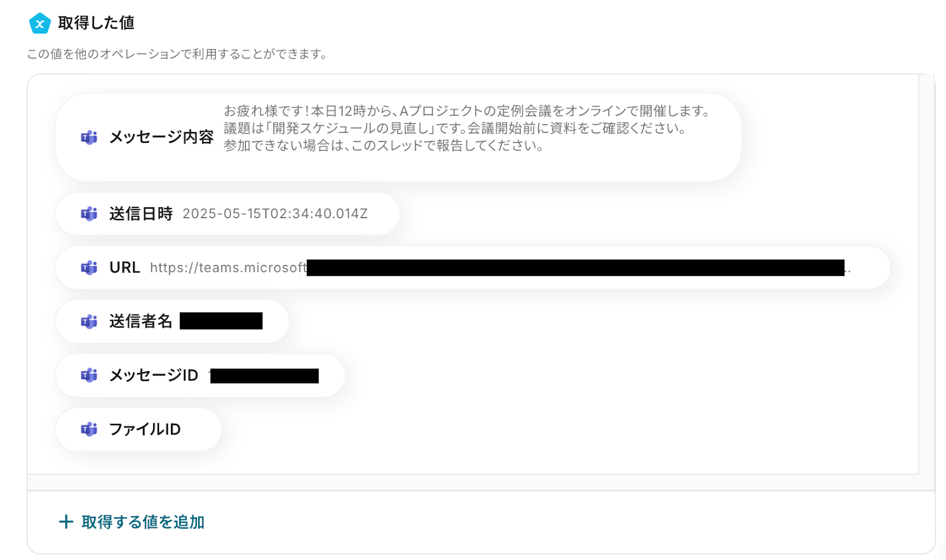The image size is (946, 560).
Task: Click the plus icon before 取得する値を追加
Action: point(66,522)
